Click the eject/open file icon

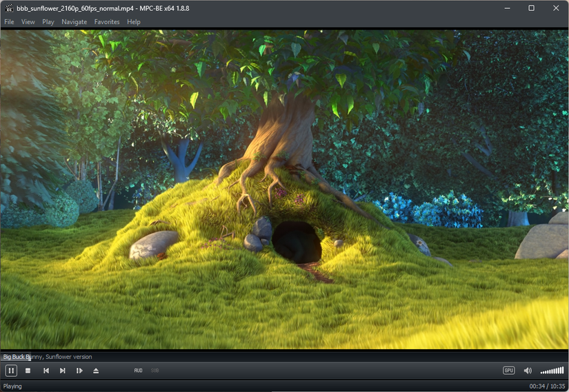click(96, 371)
